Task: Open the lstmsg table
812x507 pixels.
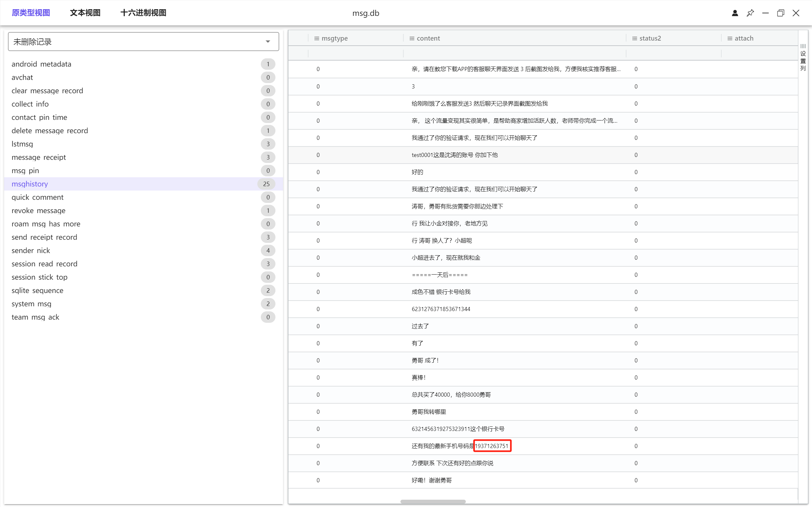Action: point(23,144)
